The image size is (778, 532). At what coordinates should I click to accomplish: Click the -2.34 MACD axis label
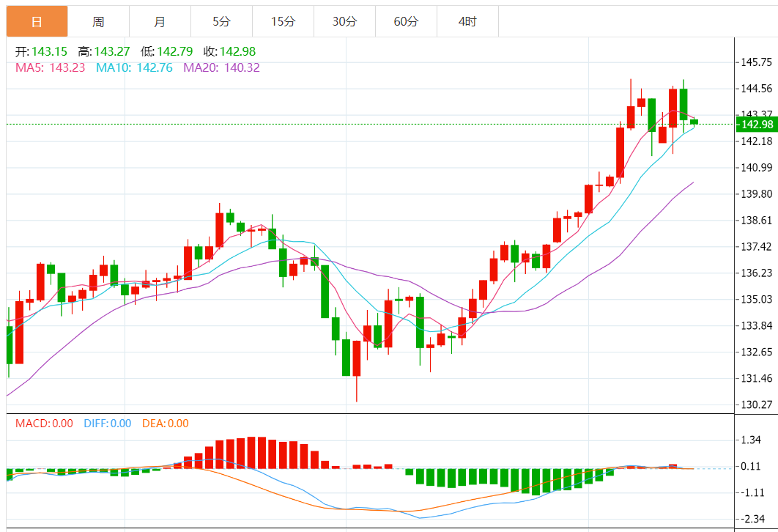click(x=752, y=519)
